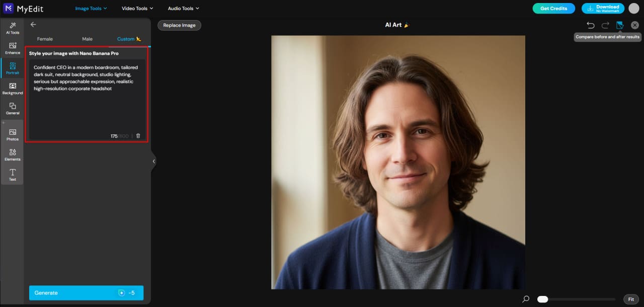
Task: Open the General editing tools
Action: tap(12, 109)
